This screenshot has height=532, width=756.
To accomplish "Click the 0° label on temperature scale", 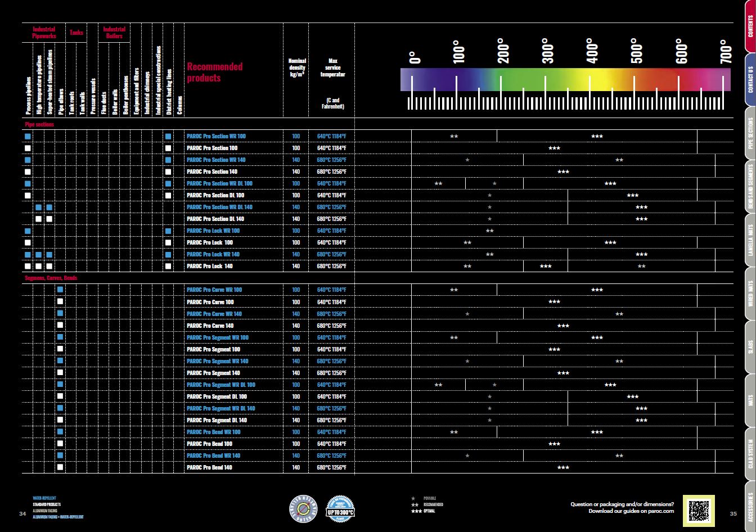I will (415, 57).
